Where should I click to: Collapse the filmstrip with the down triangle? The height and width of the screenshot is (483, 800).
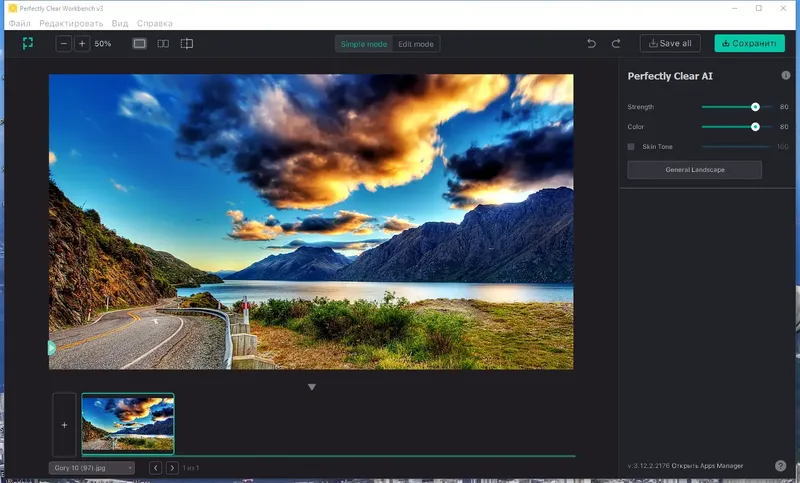tap(311, 387)
